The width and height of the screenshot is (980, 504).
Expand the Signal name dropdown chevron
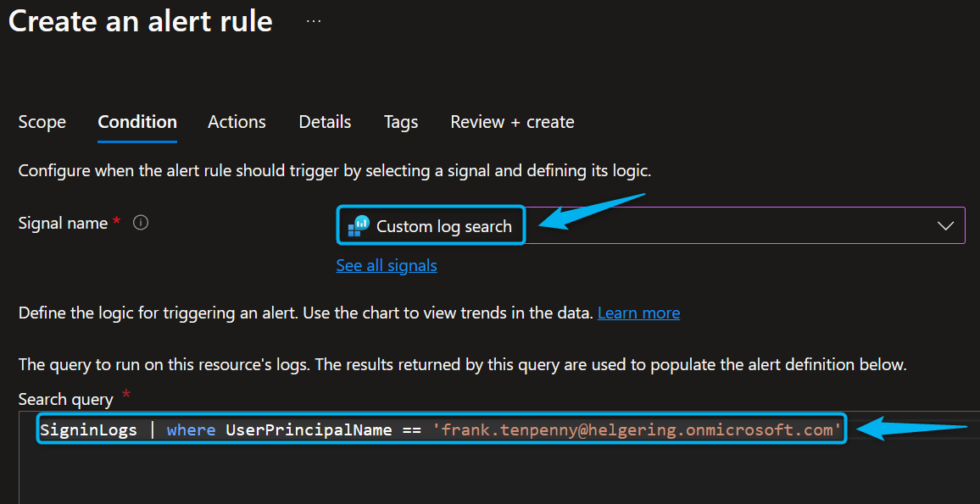945,226
